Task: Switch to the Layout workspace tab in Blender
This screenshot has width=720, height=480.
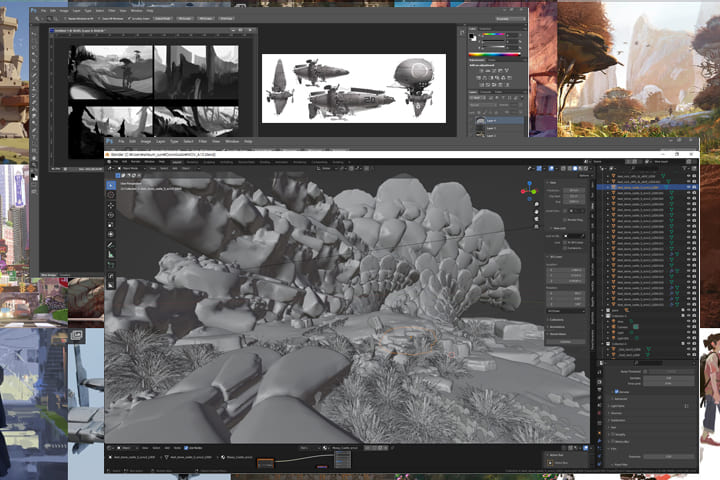Action: point(177,162)
